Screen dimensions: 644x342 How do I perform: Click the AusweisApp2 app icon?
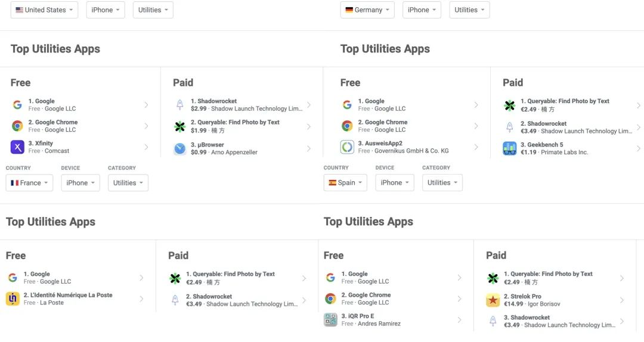click(347, 147)
